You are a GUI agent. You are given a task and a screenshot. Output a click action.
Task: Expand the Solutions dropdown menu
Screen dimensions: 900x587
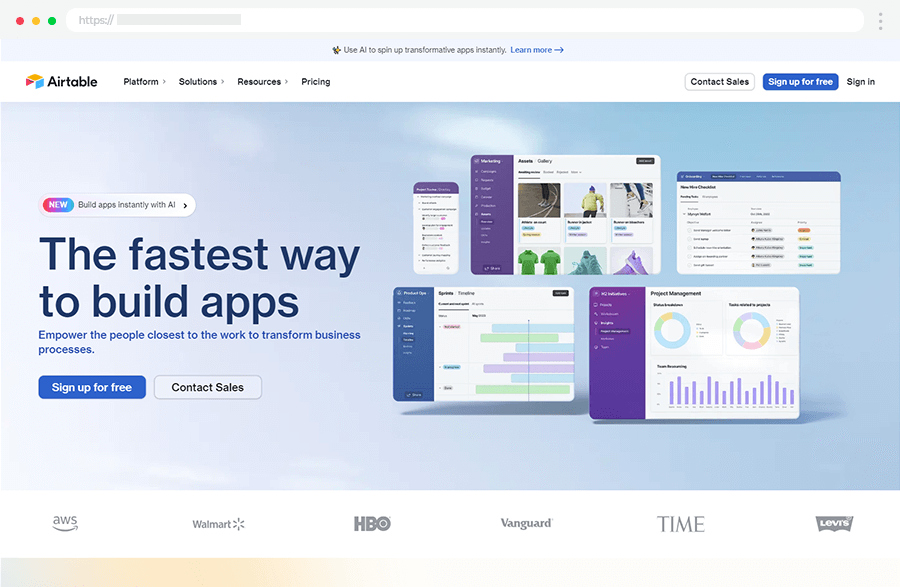pyautogui.click(x=201, y=82)
